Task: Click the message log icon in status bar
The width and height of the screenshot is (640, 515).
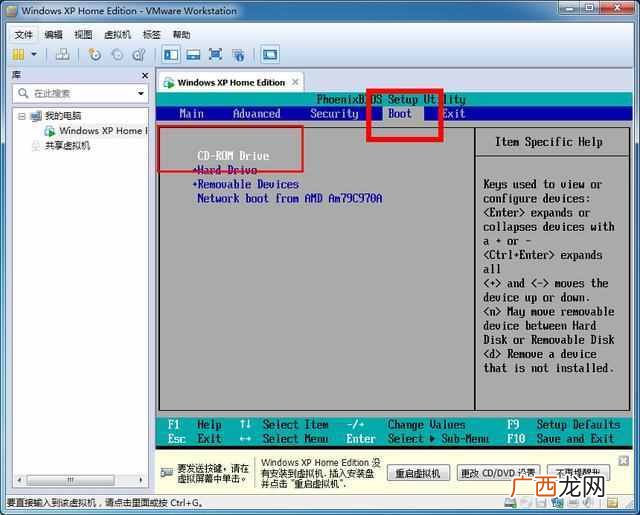Action: (x=612, y=503)
